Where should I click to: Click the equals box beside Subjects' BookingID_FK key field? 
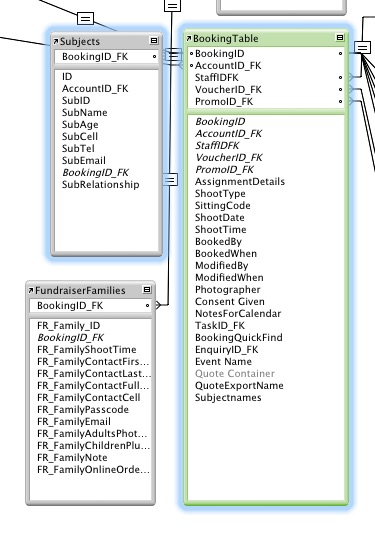click(x=174, y=56)
